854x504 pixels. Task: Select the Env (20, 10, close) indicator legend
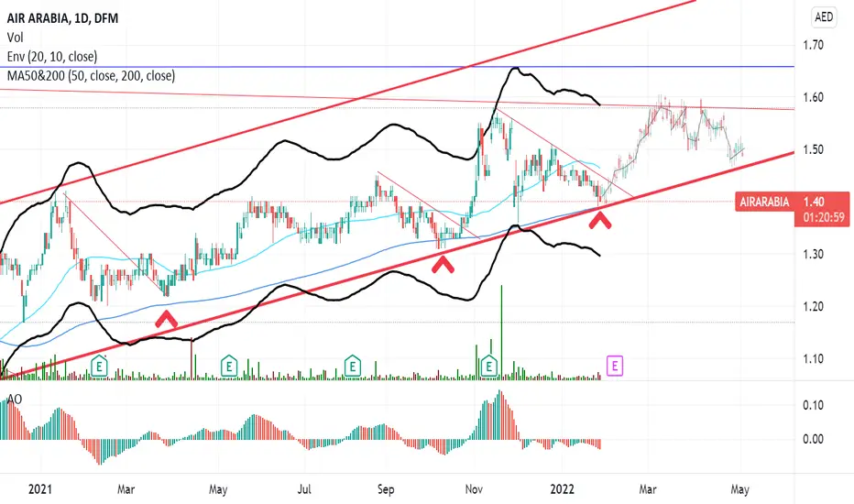(52, 56)
